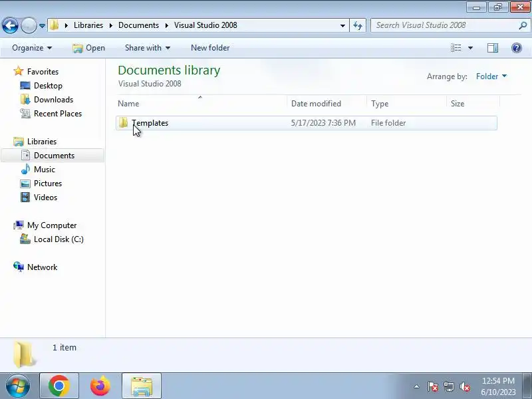The width and height of the screenshot is (532, 399).
Task: Click the Music note icon
Action: coord(25,169)
